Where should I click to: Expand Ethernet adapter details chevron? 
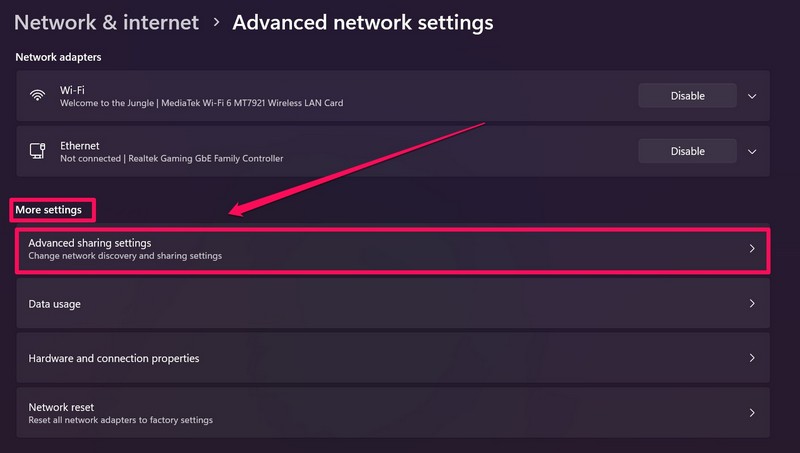752,151
